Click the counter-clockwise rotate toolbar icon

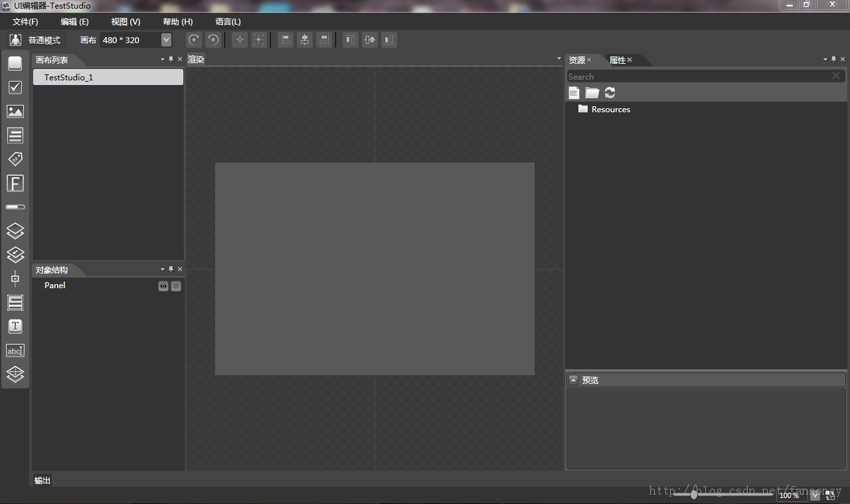(212, 40)
